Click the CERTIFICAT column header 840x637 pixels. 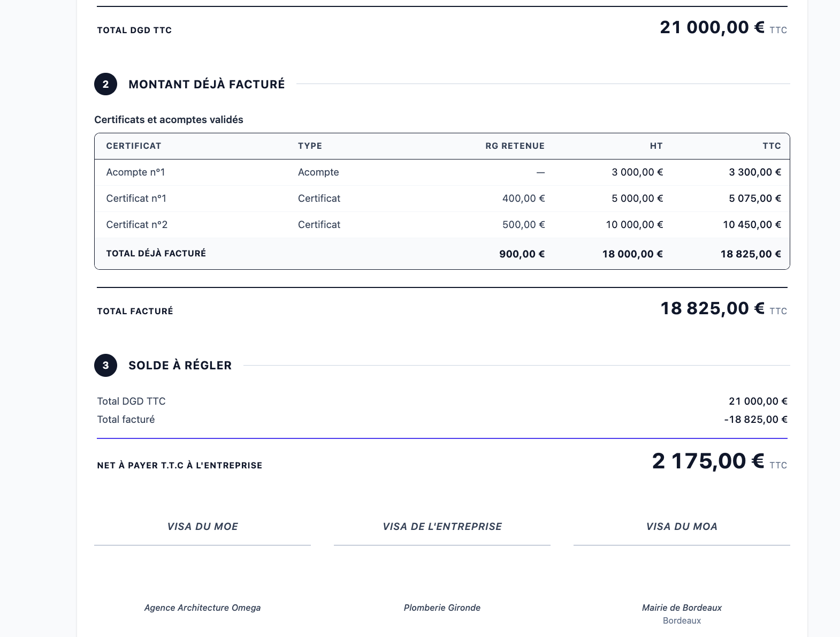(x=134, y=146)
